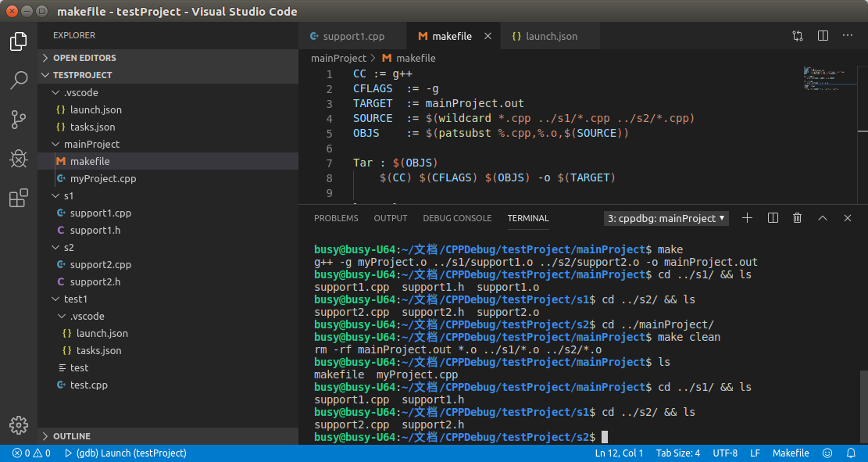
Task: Collapse the .vscode folder inside test1
Action: [168, 316]
